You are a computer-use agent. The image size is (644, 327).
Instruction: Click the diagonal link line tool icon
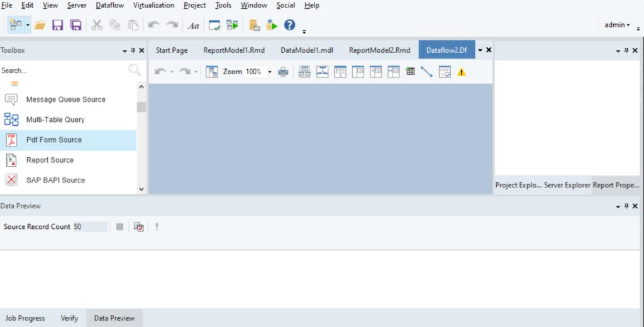click(426, 72)
